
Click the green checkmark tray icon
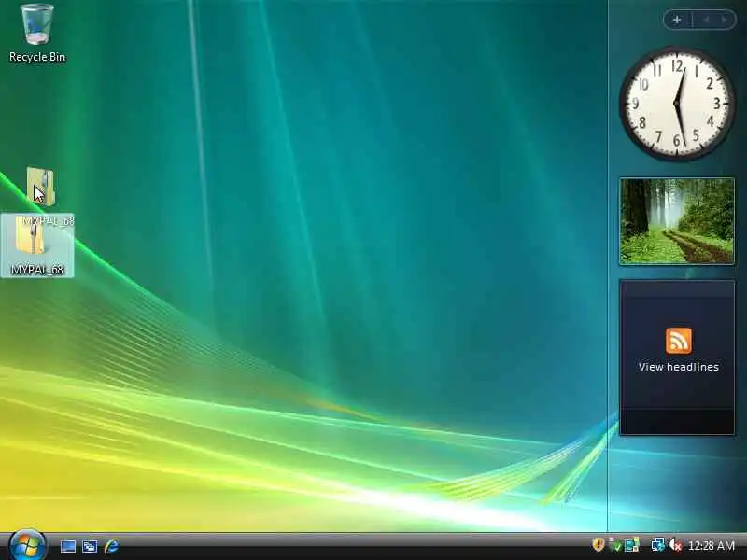click(615, 545)
